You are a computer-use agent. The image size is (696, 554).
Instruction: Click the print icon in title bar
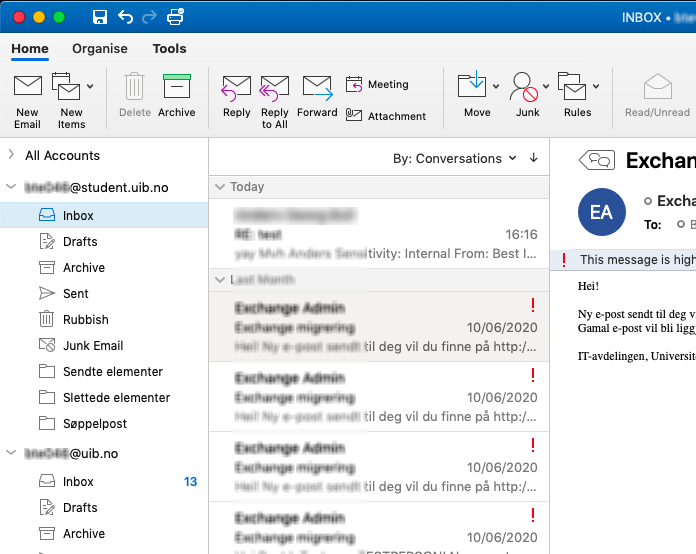point(176,17)
